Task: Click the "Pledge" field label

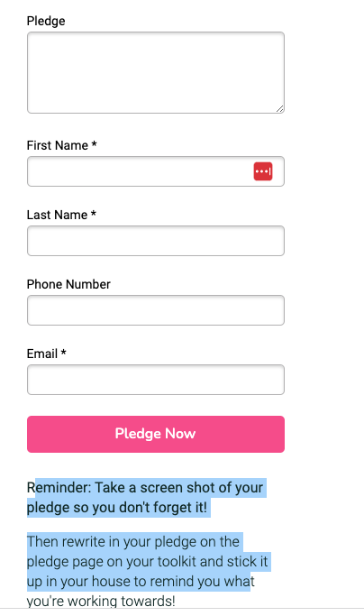Action: click(46, 21)
